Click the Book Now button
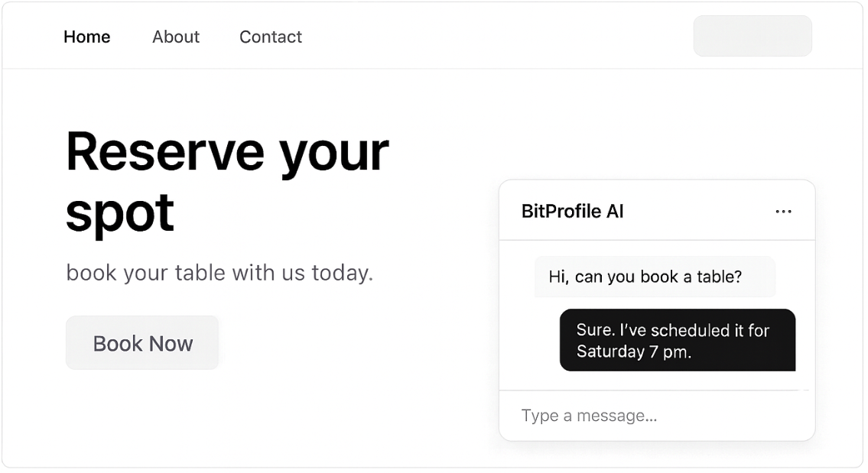Image resolution: width=868 pixels, height=473 pixels. click(142, 342)
